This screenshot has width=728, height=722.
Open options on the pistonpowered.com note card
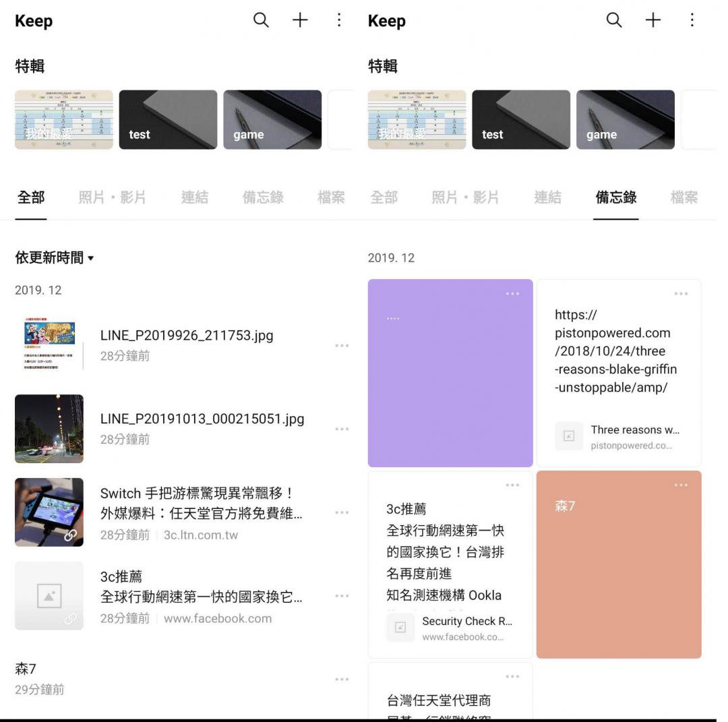point(681,294)
